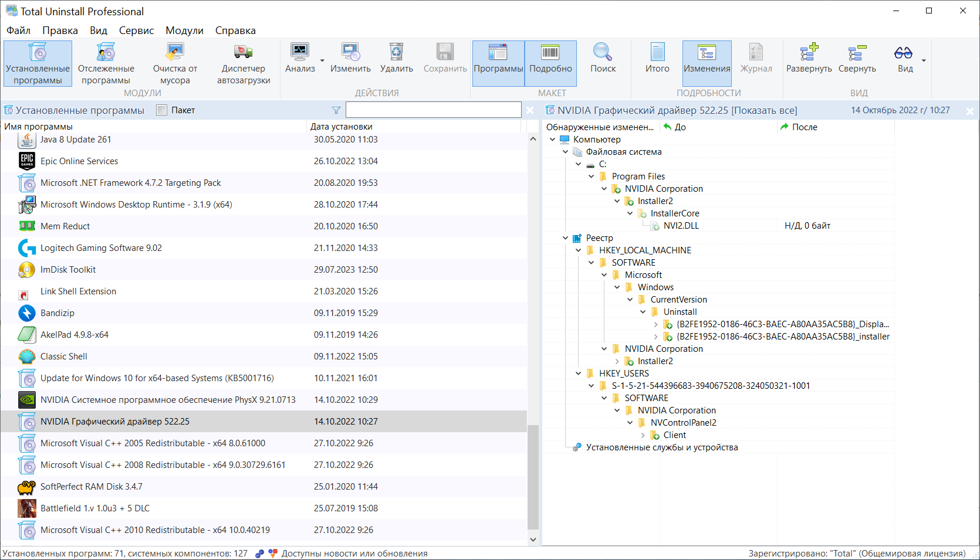This screenshot has width=980, height=560.
Task: Click the Удалить uninstall icon
Action: click(397, 52)
